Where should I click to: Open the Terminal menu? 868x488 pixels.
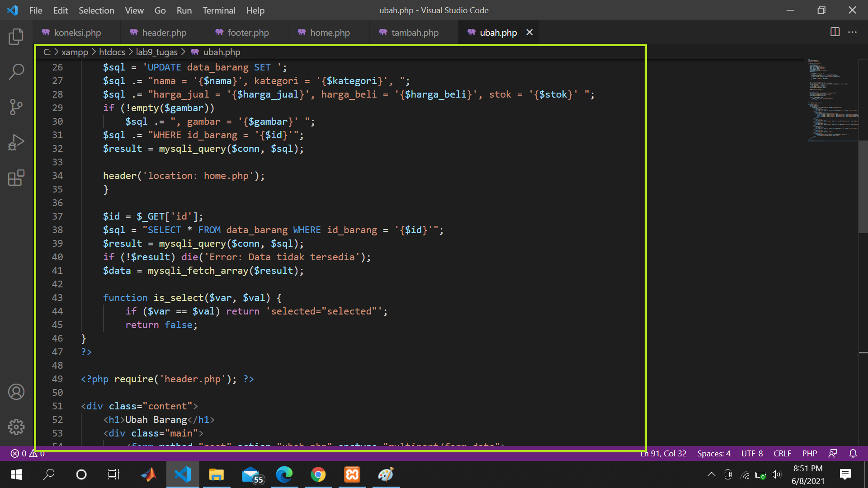click(219, 10)
